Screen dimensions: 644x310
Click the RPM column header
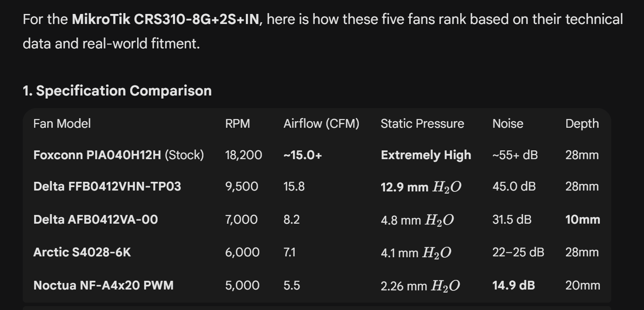(x=238, y=123)
